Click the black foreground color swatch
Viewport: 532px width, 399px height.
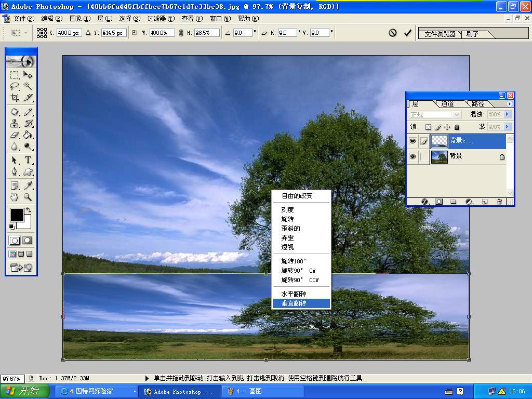pyautogui.click(x=17, y=215)
